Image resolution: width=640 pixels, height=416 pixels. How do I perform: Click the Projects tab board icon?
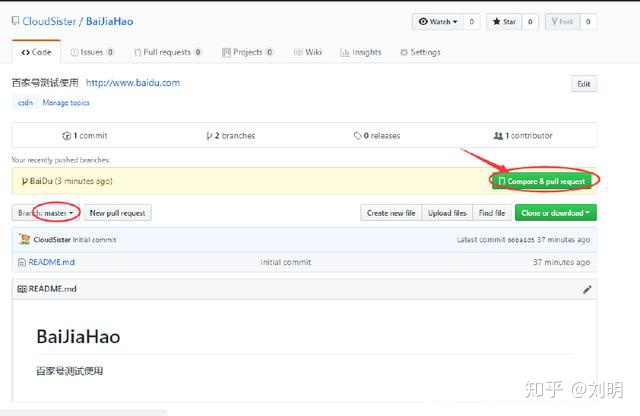coord(227,52)
